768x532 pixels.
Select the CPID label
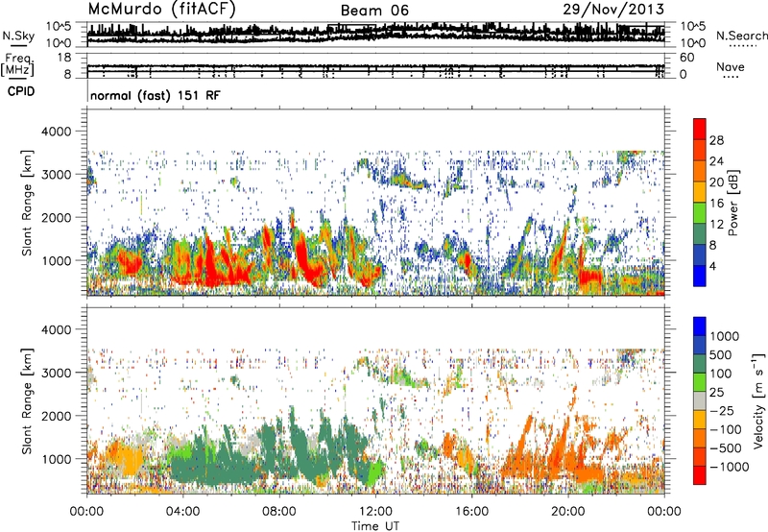tap(20, 91)
